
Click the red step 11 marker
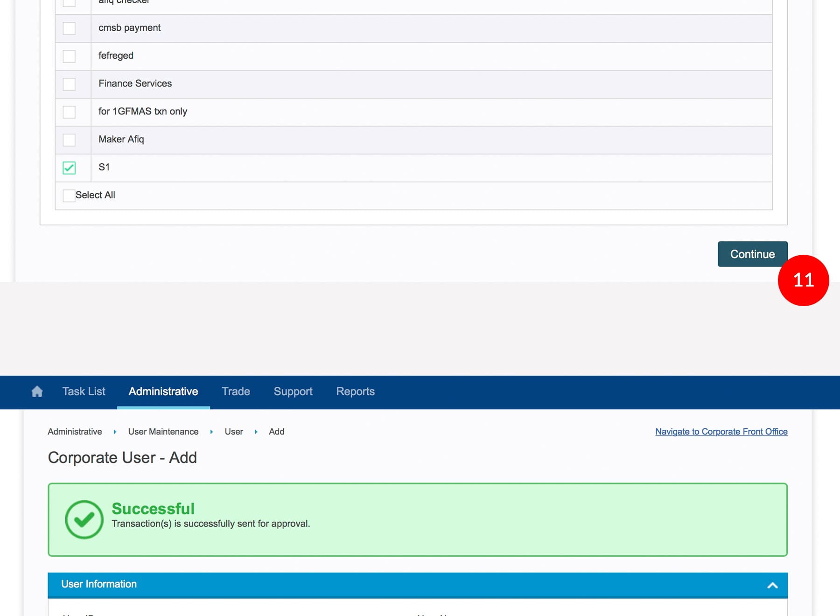pyautogui.click(x=803, y=280)
